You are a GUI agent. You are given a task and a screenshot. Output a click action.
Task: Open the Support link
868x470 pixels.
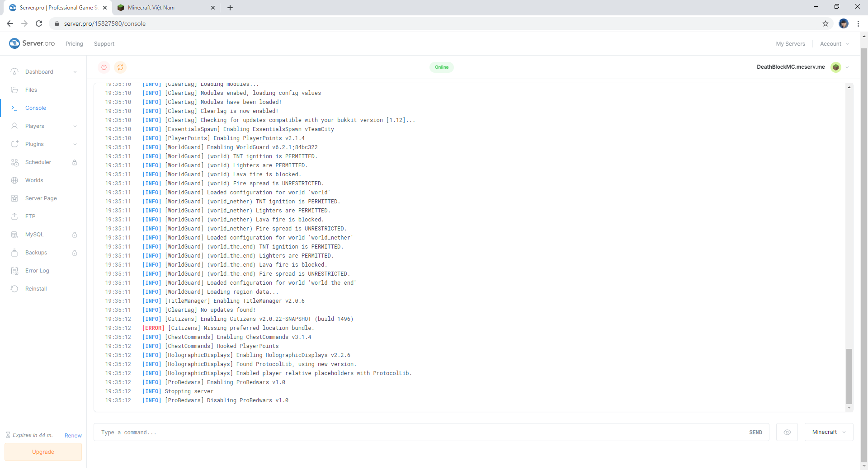tap(104, 44)
